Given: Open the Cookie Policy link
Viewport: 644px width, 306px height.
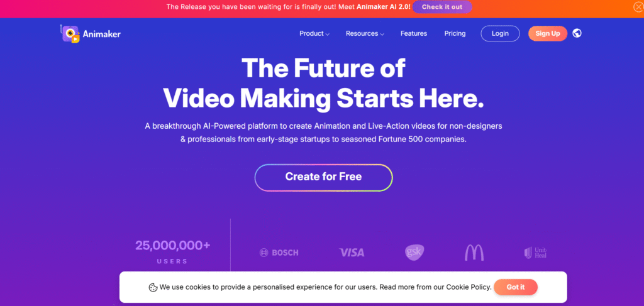Looking at the screenshot, I should click(x=469, y=287).
